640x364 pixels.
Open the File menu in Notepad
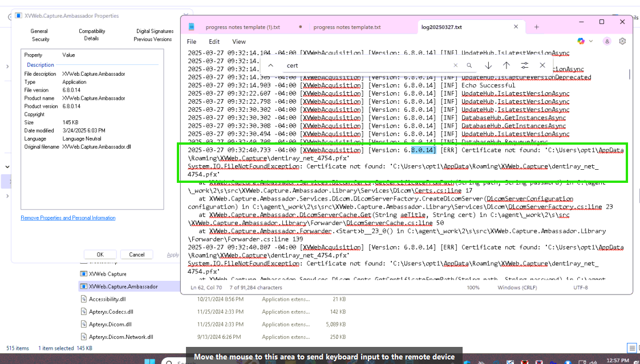click(x=192, y=42)
